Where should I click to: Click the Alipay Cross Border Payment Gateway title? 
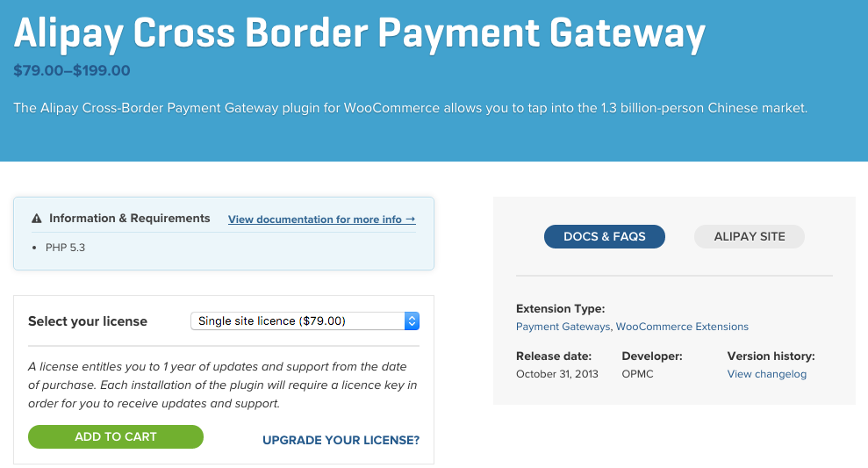360,33
